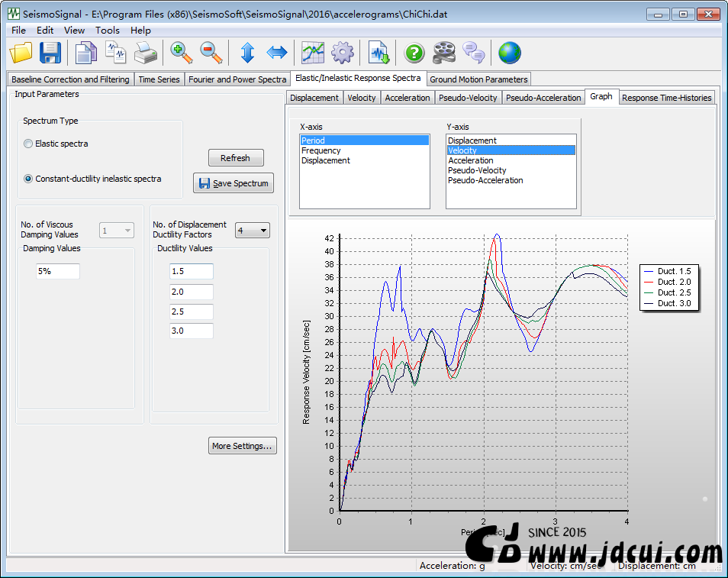
Task: Click the copy pages toolbar icon
Action: coord(86,53)
